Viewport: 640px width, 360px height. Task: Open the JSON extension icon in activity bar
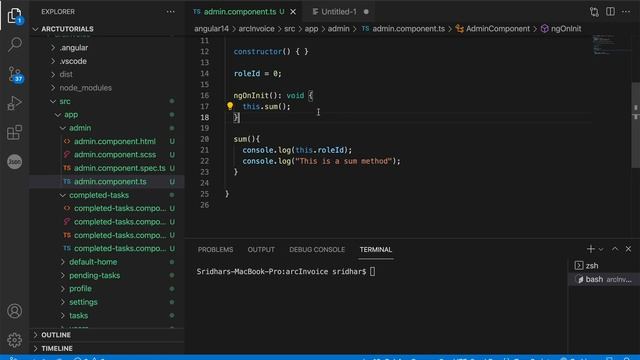click(15, 162)
